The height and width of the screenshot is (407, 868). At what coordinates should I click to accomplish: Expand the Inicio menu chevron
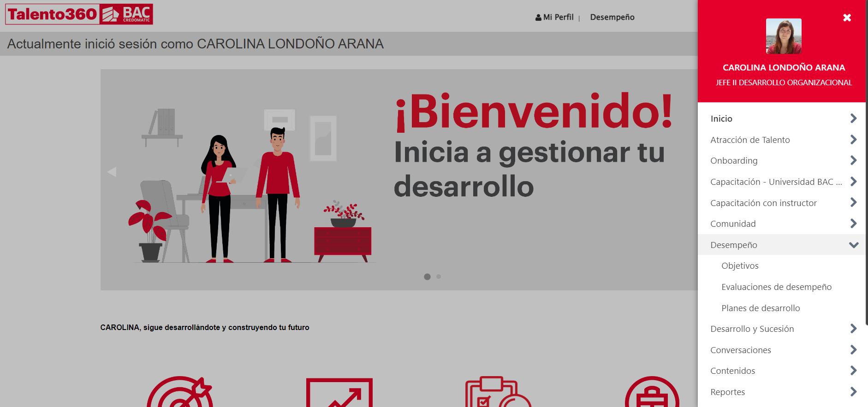853,118
